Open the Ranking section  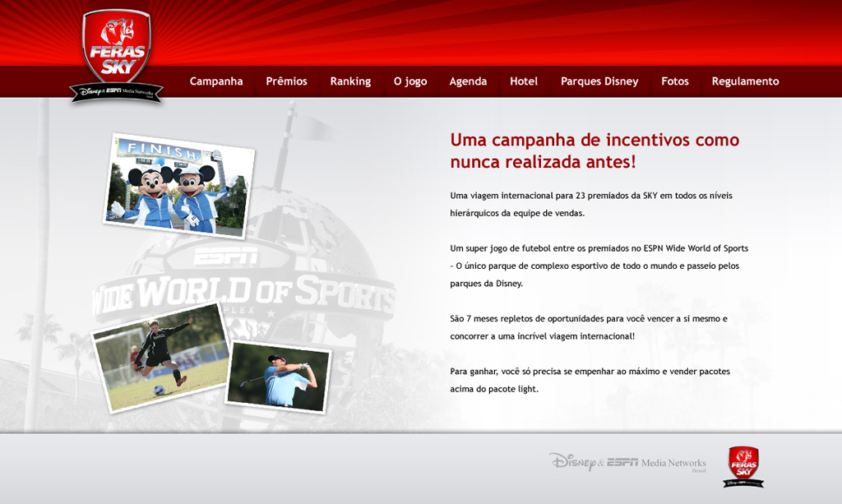[x=350, y=81]
